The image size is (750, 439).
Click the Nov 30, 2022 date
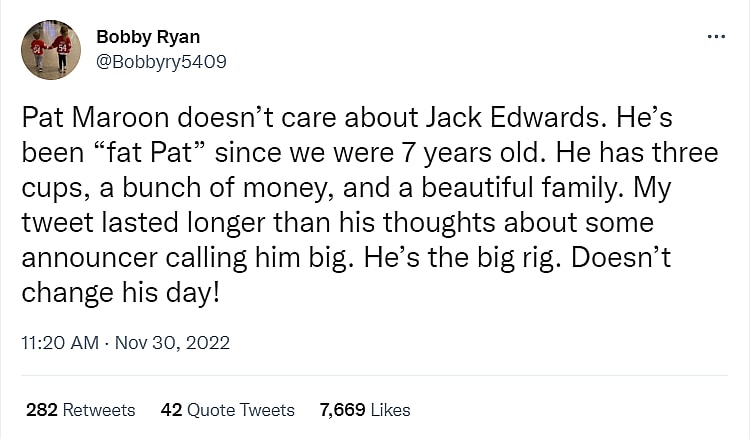pos(172,342)
